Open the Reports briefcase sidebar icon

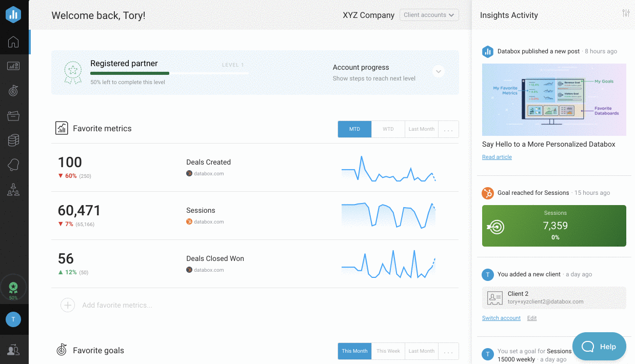(x=13, y=116)
